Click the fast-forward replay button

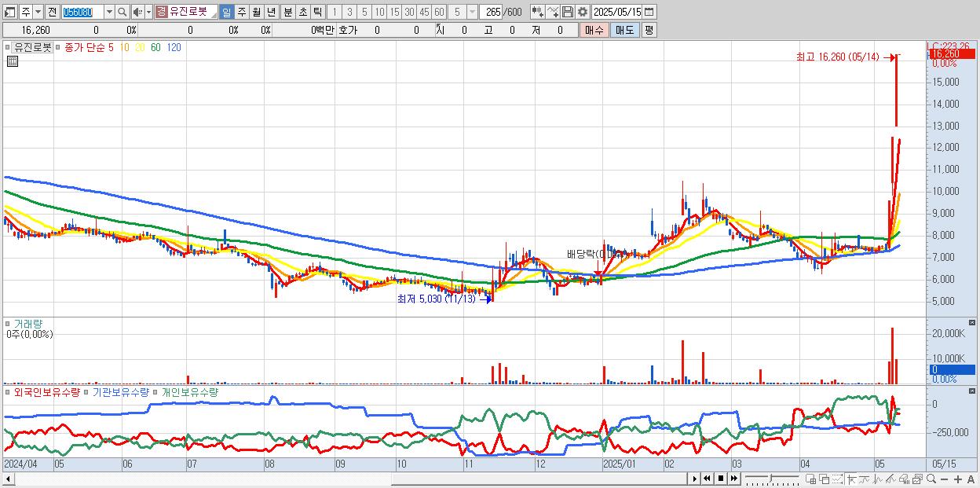click(x=734, y=479)
